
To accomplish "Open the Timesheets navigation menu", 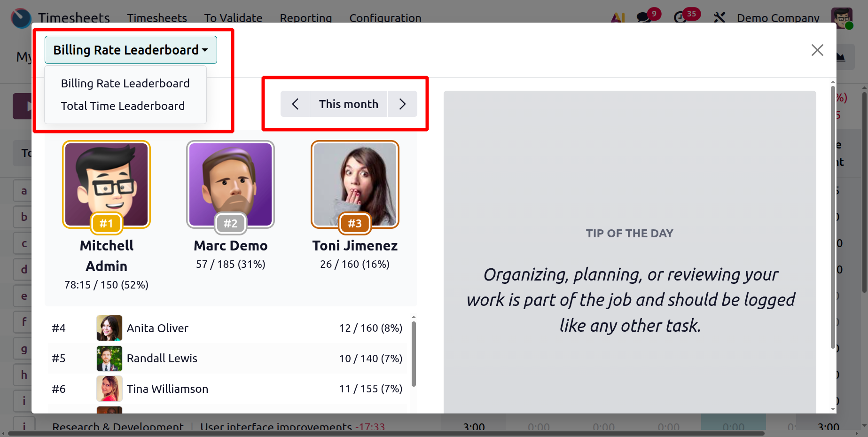I will click(x=157, y=18).
